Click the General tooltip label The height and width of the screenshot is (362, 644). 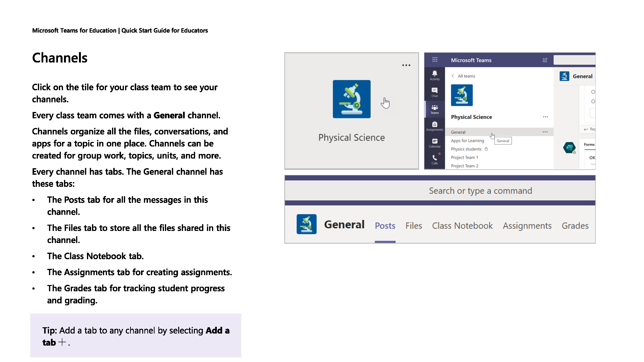pos(503,141)
